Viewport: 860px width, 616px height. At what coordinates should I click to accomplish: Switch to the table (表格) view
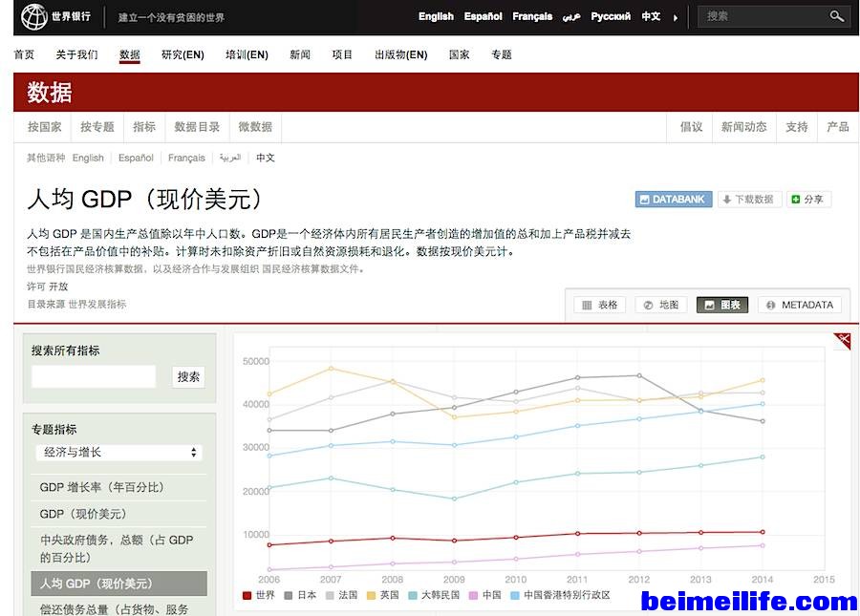point(599,305)
